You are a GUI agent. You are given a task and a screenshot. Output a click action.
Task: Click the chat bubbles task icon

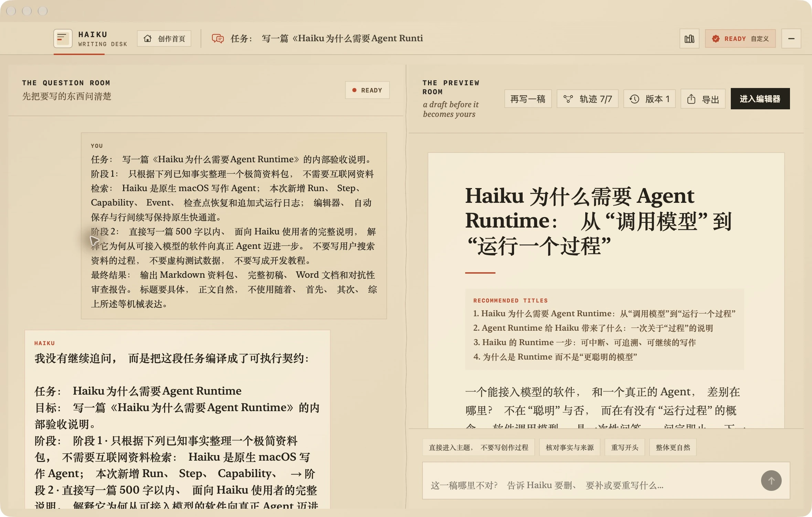point(217,38)
